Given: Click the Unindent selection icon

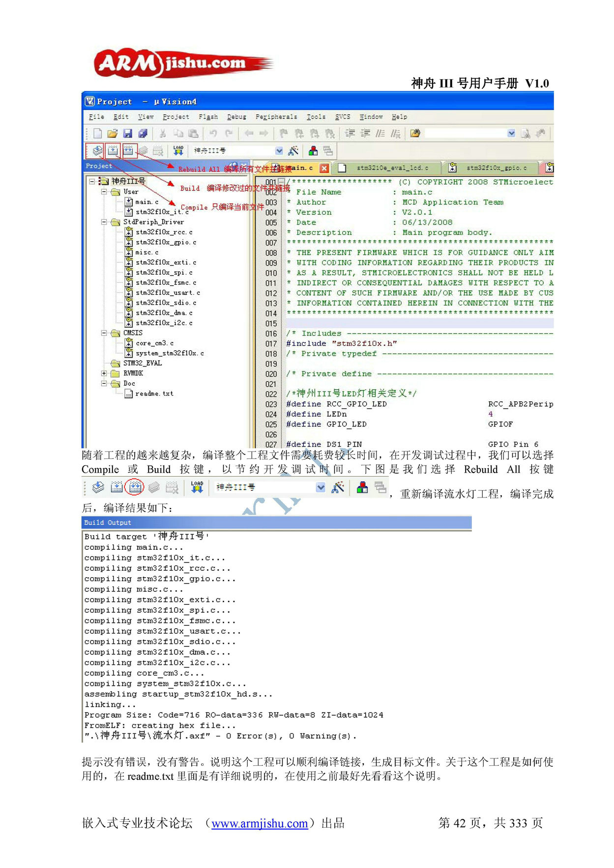Looking at the screenshot, I should pos(365,134).
